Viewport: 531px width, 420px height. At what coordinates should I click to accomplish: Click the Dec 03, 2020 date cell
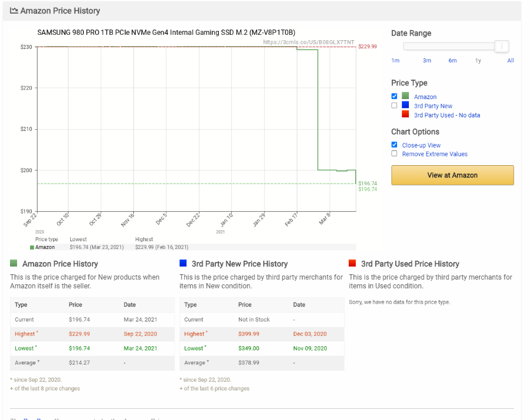310,334
